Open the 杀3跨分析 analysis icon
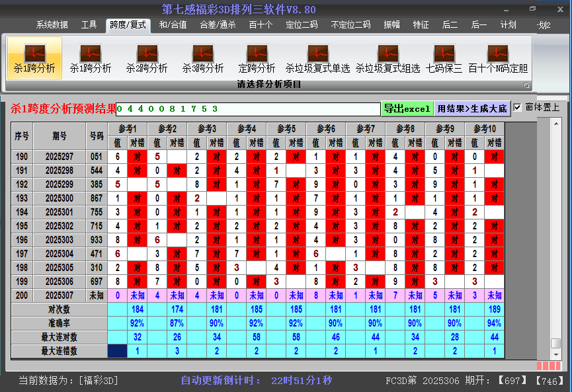Image resolution: width=572 pixels, height=392 pixels. pyautogui.click(x=202, y=56)
